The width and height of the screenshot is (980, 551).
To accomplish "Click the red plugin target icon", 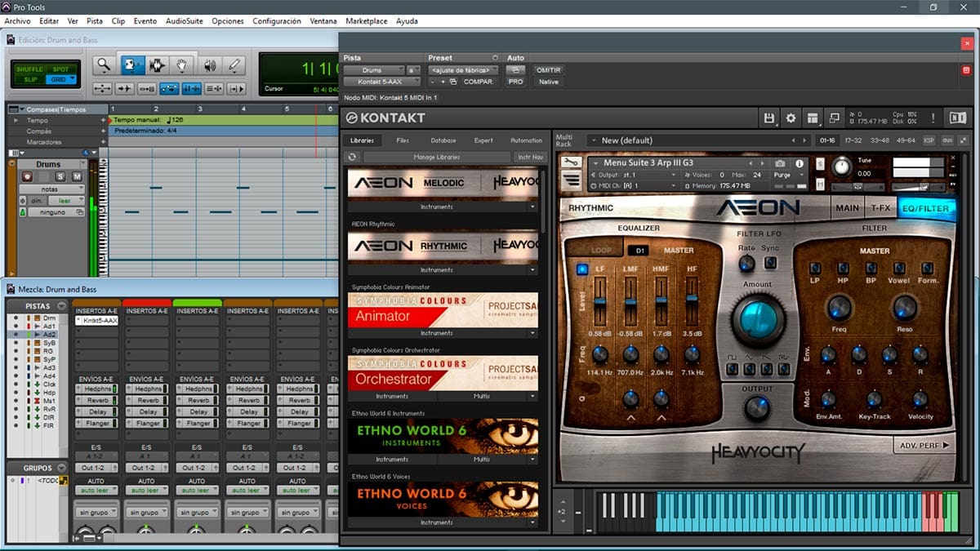I will 966,70.
